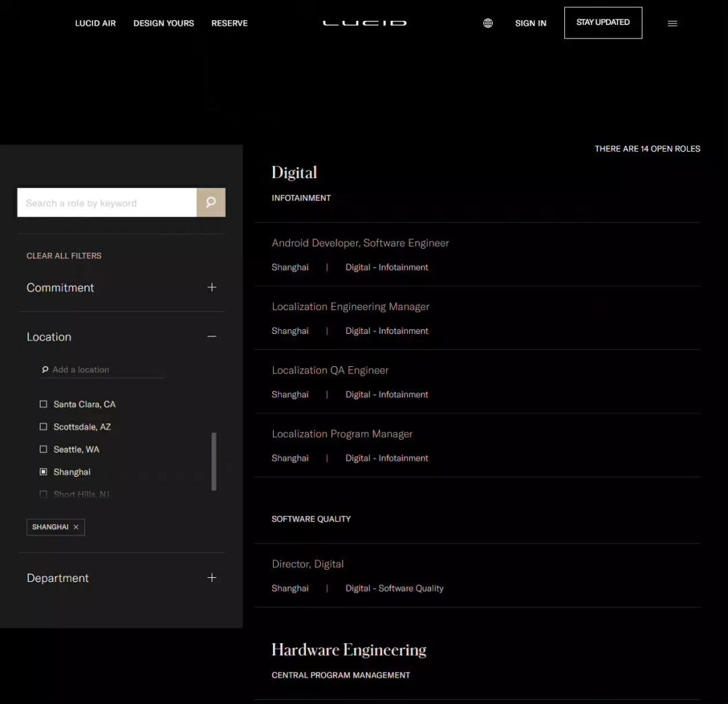Screen dimensions: 728x704
Task: Open the hamburger menu
Action: tap(672, 23)
